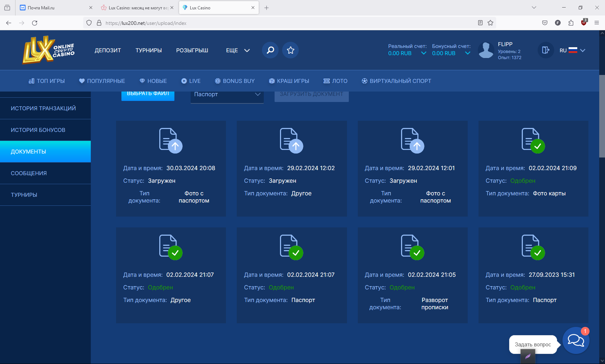Click the logout door icon
Screen dimensions: 605x364
pos(546,50)
